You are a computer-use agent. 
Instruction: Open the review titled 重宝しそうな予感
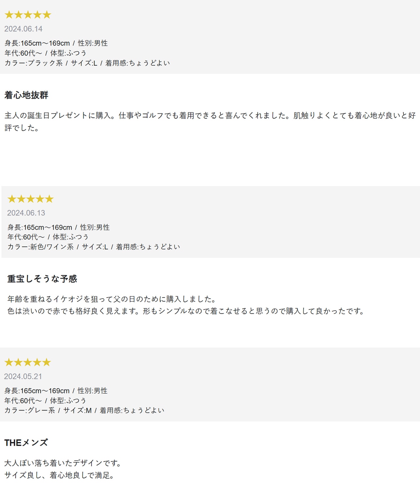click(42, 279)
